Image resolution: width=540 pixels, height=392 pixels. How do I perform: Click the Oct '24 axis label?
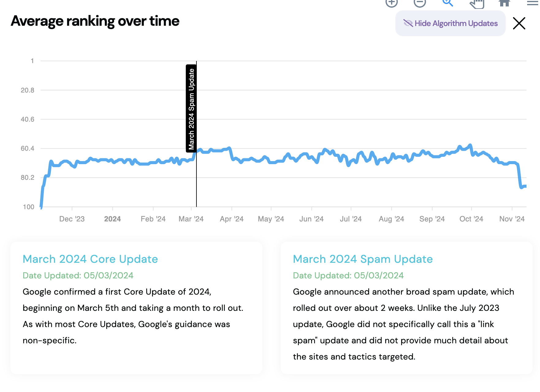471,219
